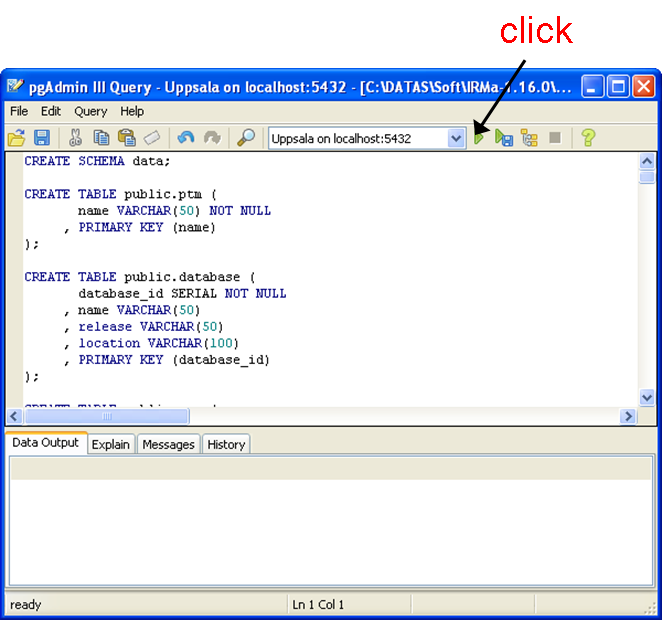Screen dimensions: 662x620
Task: Click the Undo arrow icon
Action: tap(185, 138)
